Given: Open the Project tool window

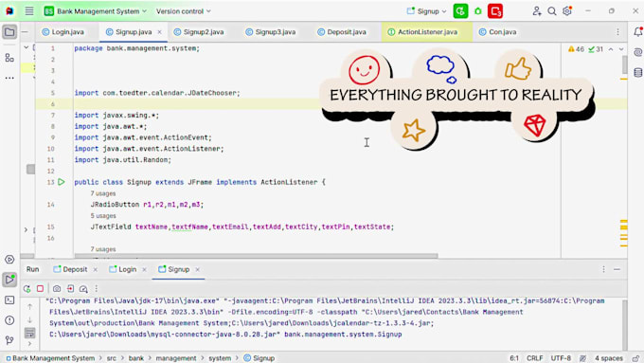Looking at the screenshot, I should pyautogui.click(x=9, y=31).
